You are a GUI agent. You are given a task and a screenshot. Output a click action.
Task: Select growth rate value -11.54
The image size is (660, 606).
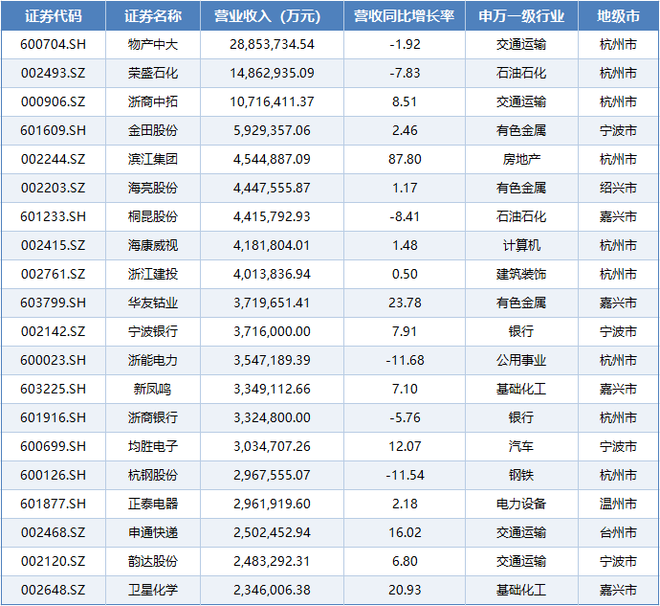(x=404, y=474)
